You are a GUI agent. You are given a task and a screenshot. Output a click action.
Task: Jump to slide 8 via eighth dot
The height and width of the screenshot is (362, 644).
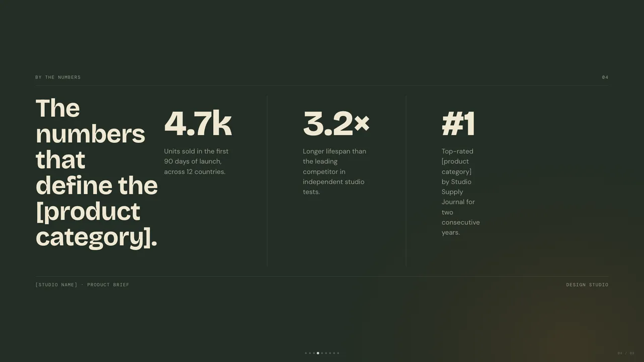(x=334, y=353)
